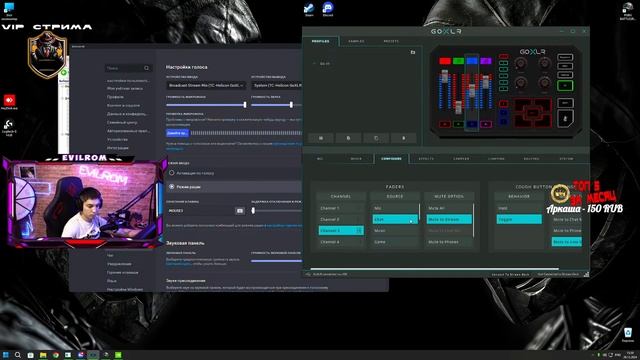
Task: Click push-to-talk release delay slider handle
Action: [x=253, y=211]
